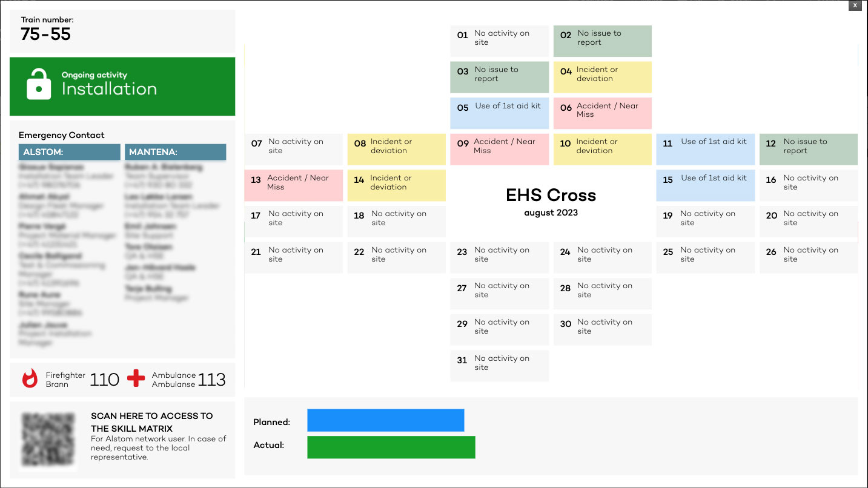Viewport: 868px width, 488px height.
Task: Select day 01 No activity on site
Action: [x=499, y=41]
